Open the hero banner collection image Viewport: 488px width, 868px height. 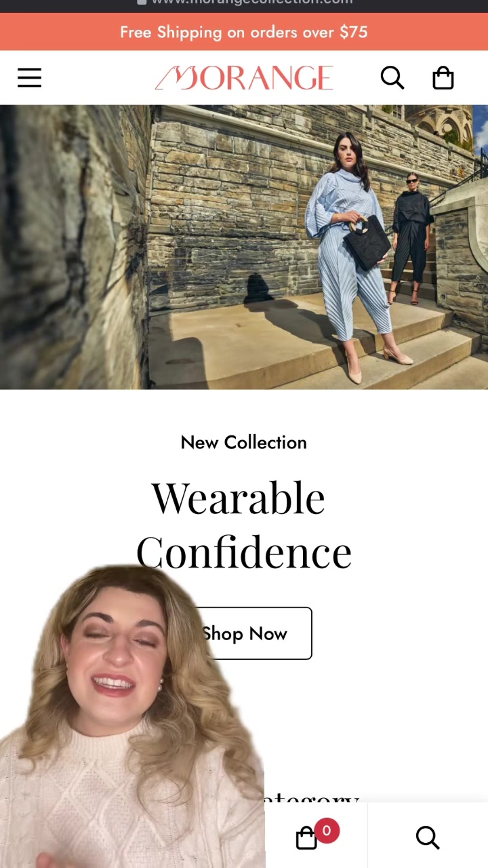pos(244,247)
